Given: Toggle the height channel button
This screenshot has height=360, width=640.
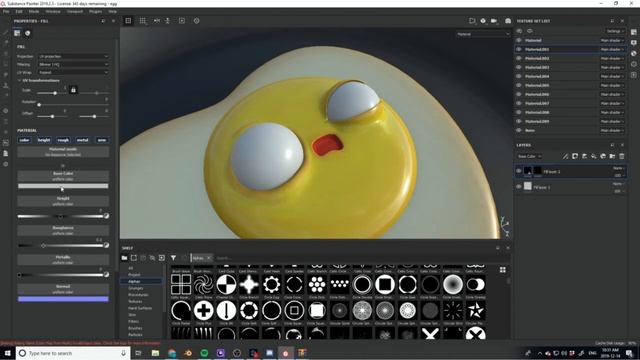Looking at the screenshot, I should pos(44,140).
